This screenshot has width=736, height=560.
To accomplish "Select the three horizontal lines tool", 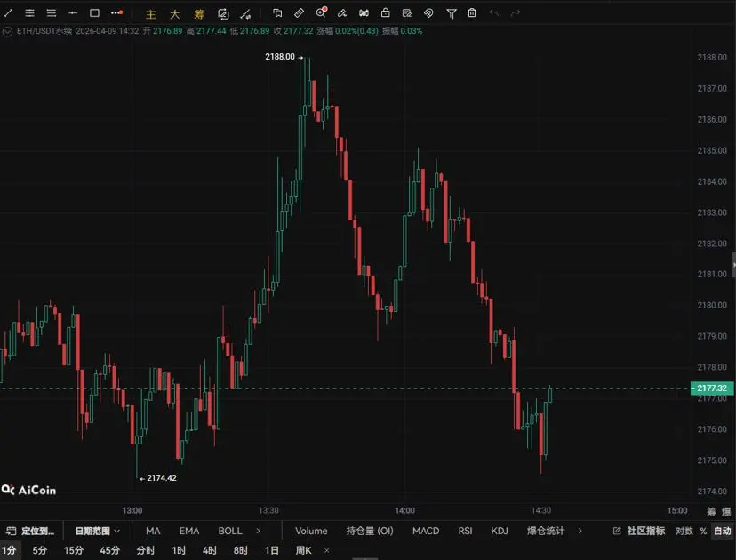I will (52, 13).
